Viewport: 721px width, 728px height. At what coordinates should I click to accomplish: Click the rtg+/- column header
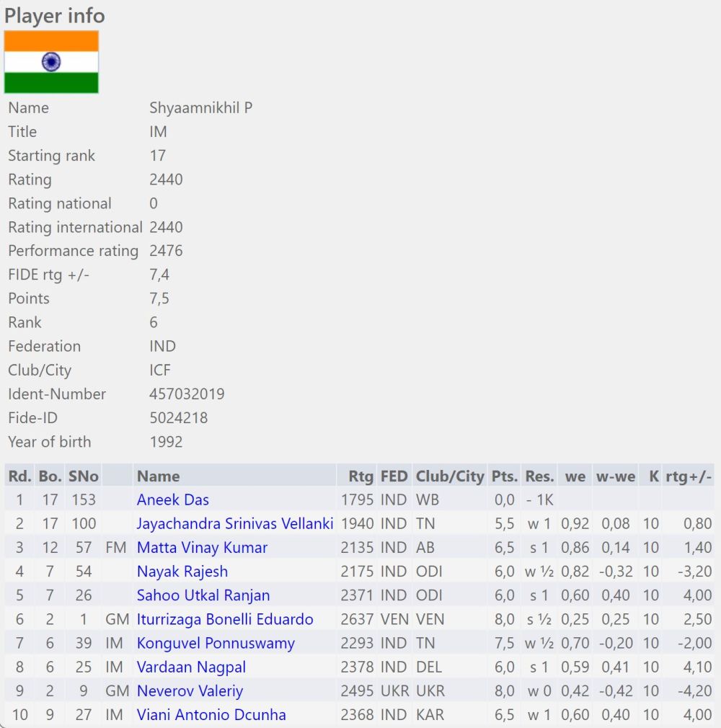689,476
